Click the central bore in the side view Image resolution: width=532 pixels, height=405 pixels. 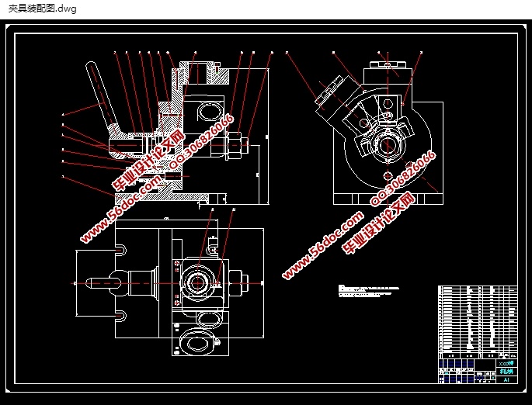[386, 144]
